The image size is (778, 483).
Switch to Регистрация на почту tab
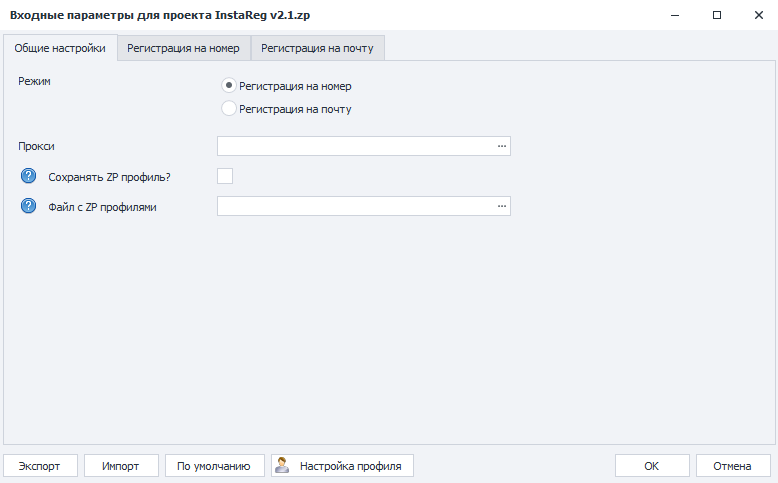coord(318,48)
